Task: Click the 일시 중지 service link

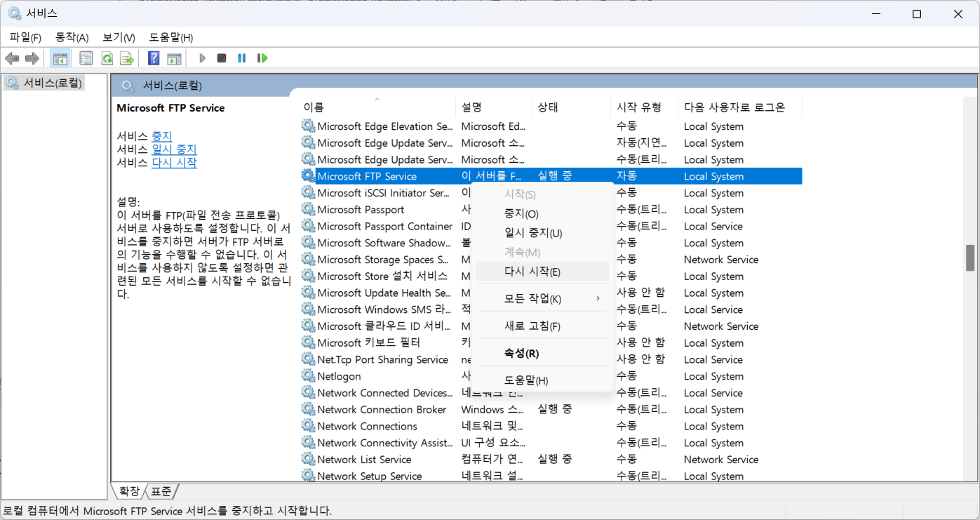Action: point(174,149)
